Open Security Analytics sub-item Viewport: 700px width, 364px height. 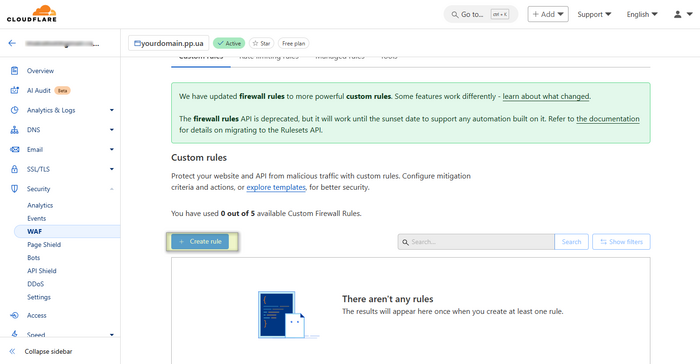(x=40, y=205)
